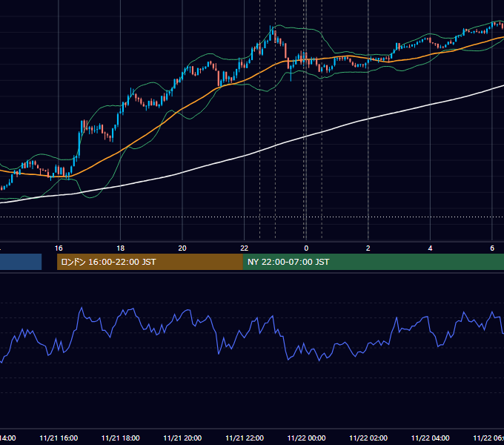Image resolution: width=504 pixels, height=445 pixels.
Task: Click hour label 22 on the upper axis
Action: (245, 248)
